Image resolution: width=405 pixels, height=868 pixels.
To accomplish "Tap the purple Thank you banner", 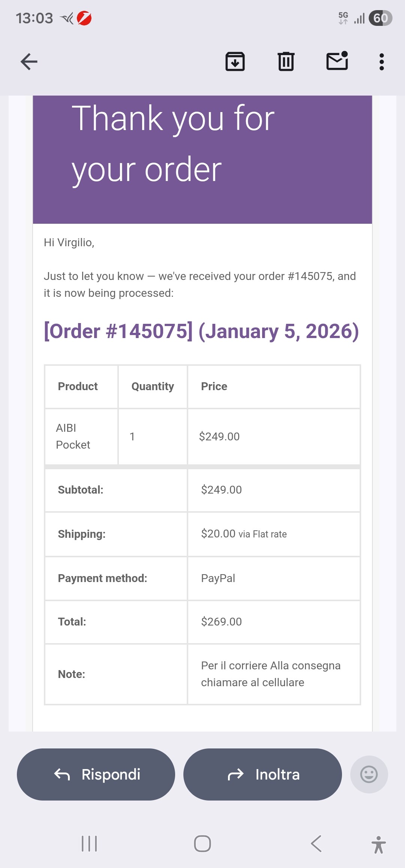I will pyautogui.click(x=202, y=159).
